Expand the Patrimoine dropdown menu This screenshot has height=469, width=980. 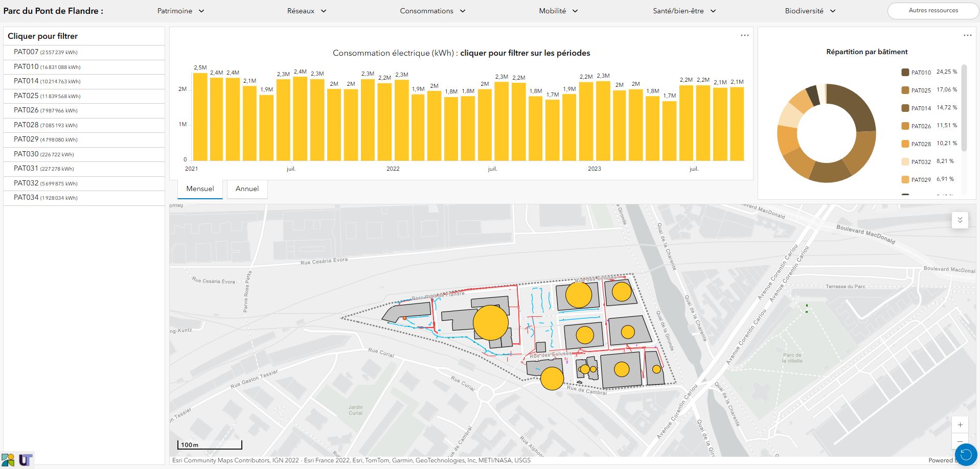tap(180, 11)
